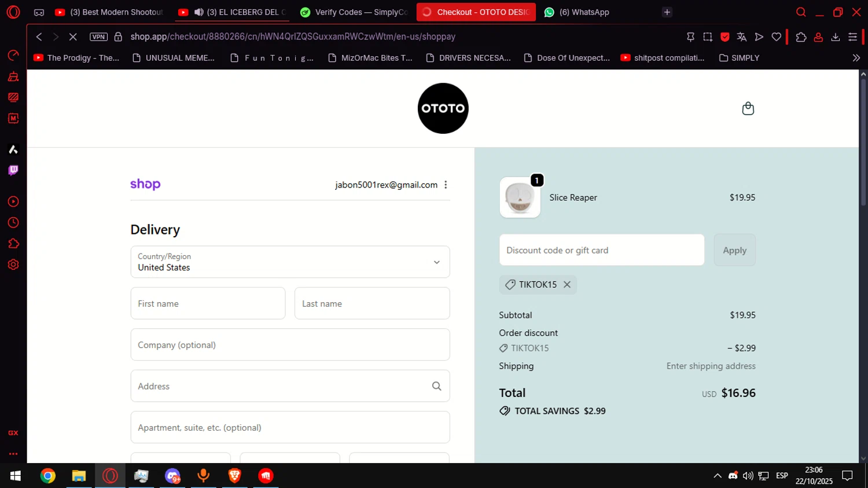Switch ESP input language indicator
Viewport: 868px width, 488px height.
click(x=782, y=476)
